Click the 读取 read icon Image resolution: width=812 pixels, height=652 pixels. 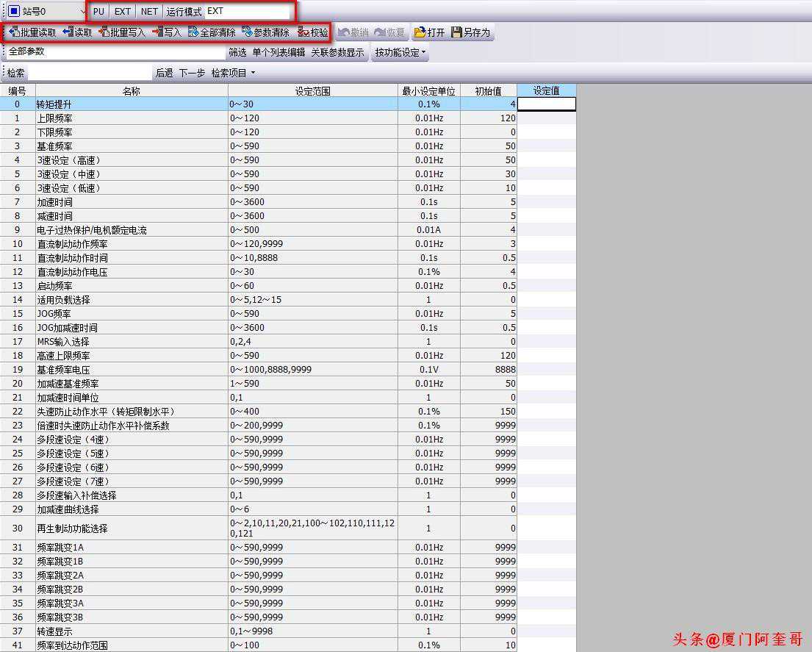coord(68,32)
